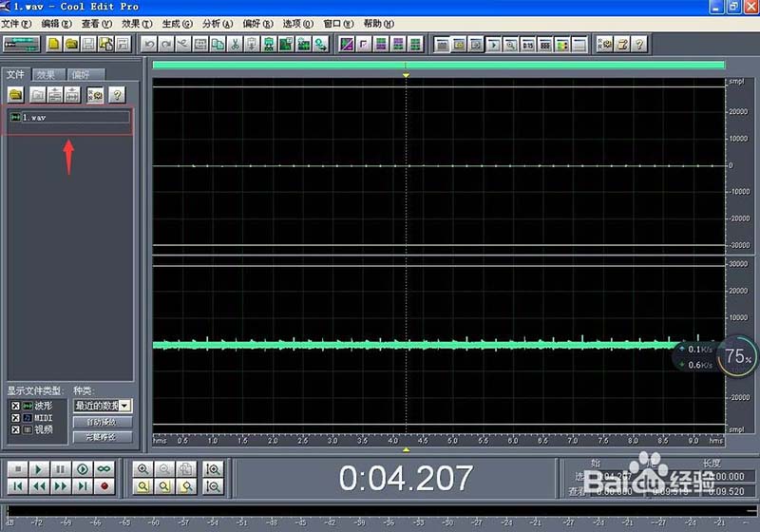Toggle the MIDI file type checkbox
This screenshot has height=532, width=760.
click(x=15, y=418)
